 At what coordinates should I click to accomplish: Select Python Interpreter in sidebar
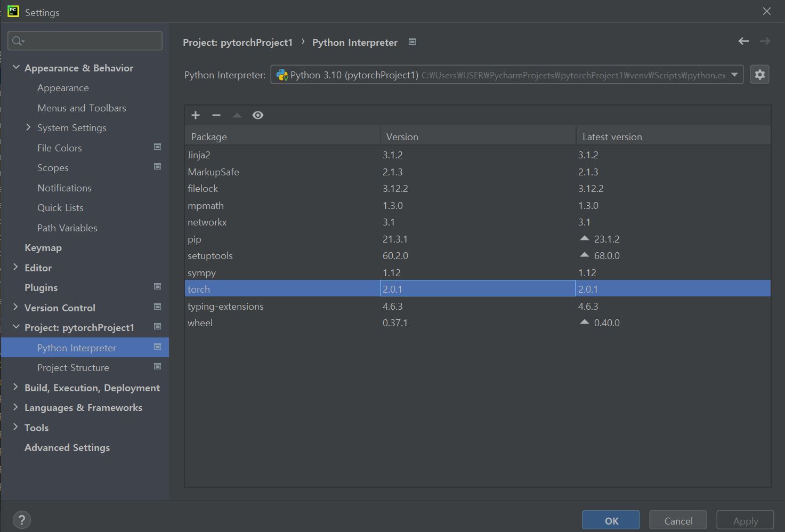[x=85, y=348]
